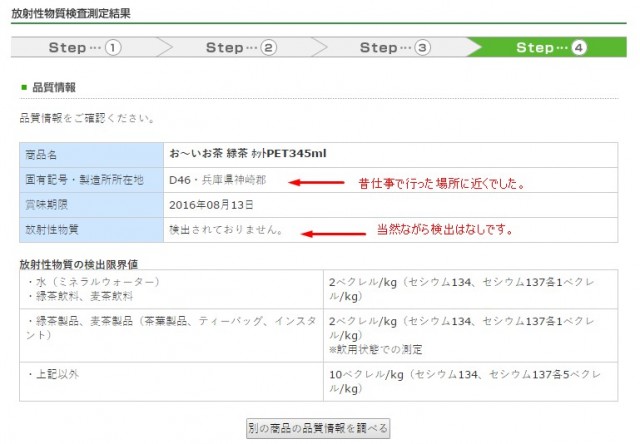This screenshot has width=640, height=444.
Task: Select the 10ベクレル/kg limit value
Action: [465, 382]
